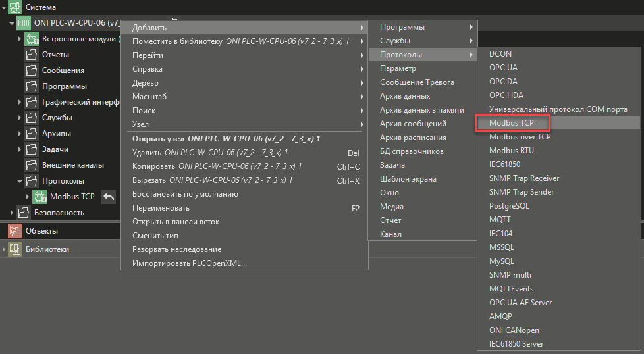This screenshot has height=354, width=644.
Task: Open the Узел submenu
Action: tap(244, 124)
